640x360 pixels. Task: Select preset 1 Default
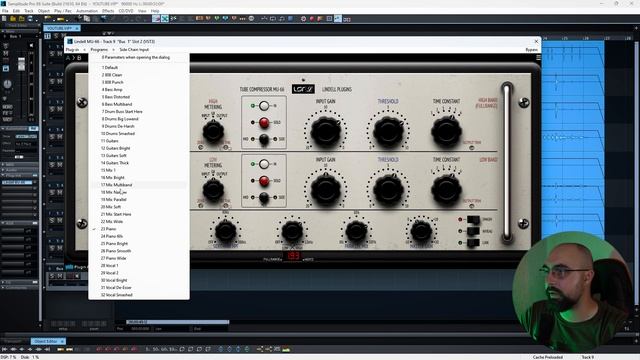139,67
